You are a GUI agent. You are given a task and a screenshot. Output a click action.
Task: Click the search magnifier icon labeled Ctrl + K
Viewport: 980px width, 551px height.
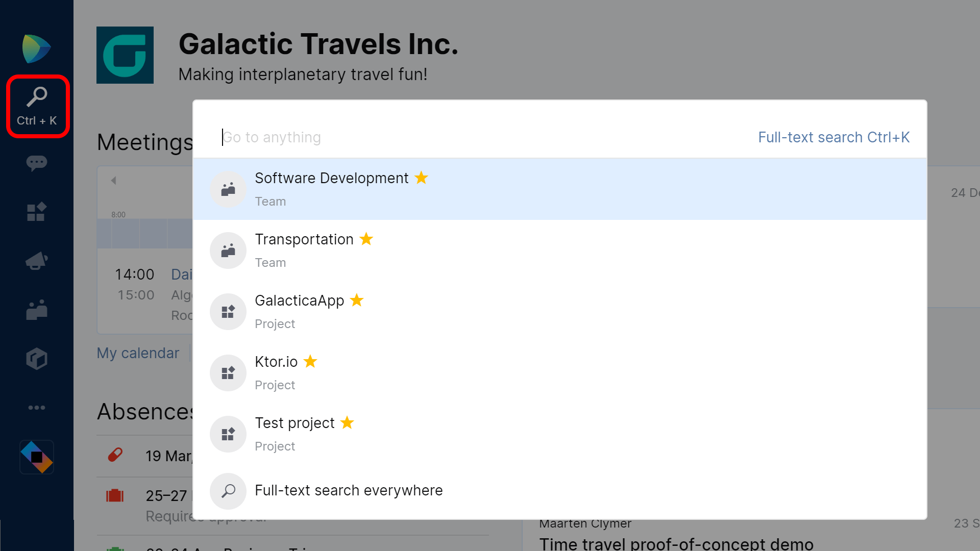[x=37, y=106]
